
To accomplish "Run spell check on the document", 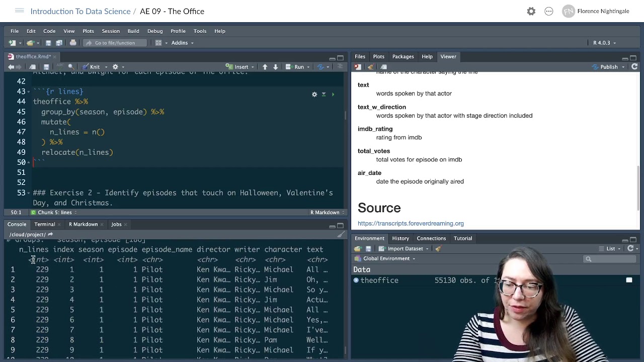I will [60, 66].
